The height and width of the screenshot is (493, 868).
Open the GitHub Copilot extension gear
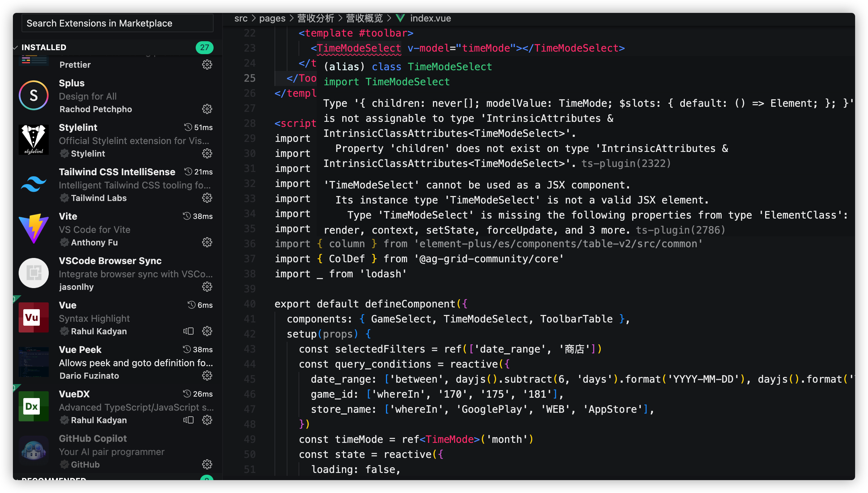point(207,465)
